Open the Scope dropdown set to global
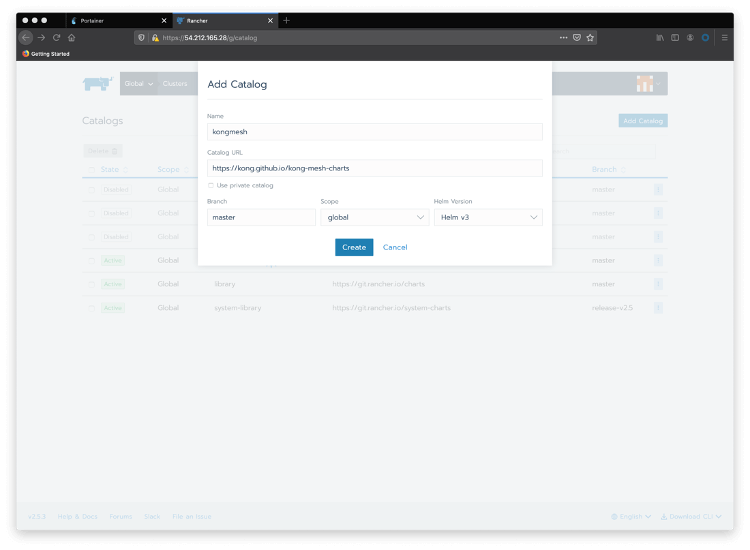 coord(375,217)
